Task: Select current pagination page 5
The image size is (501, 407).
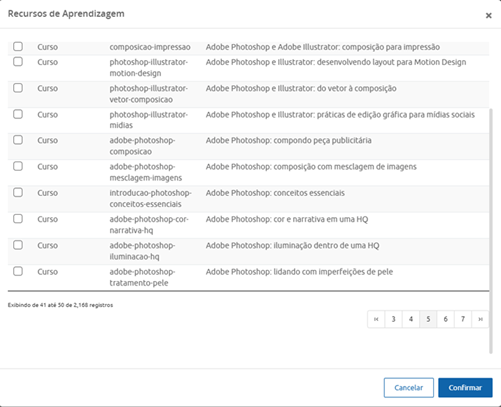Action: (428, 319)
